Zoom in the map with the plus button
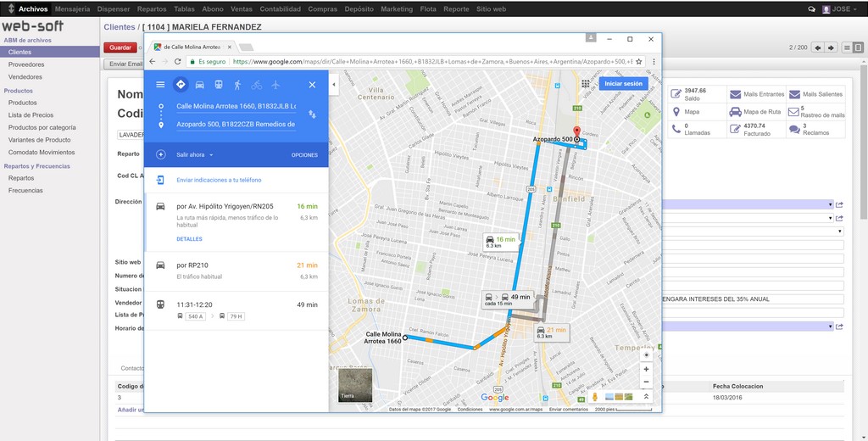 coord(646,369)
